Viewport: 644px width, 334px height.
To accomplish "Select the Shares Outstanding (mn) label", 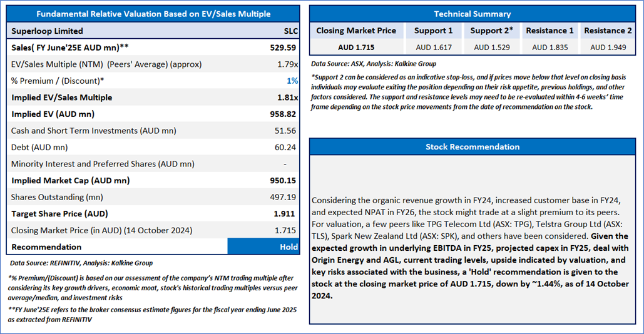I will 57,197.
